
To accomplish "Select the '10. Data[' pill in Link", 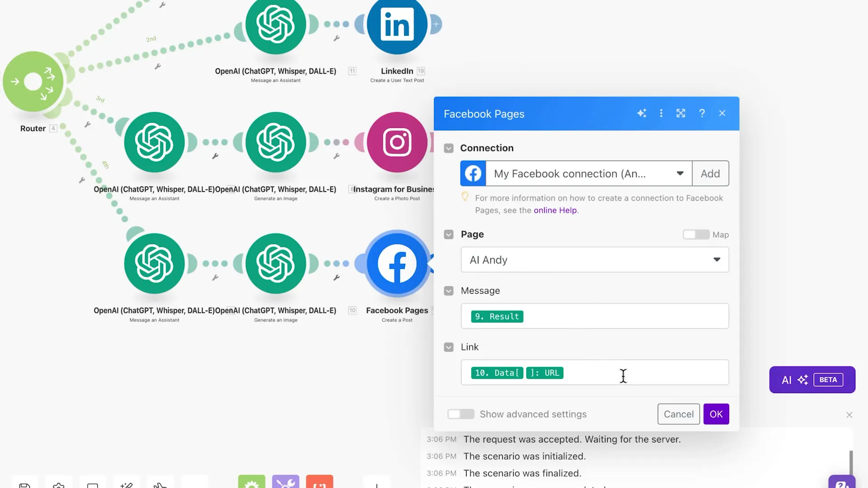I will coord(497,373).
